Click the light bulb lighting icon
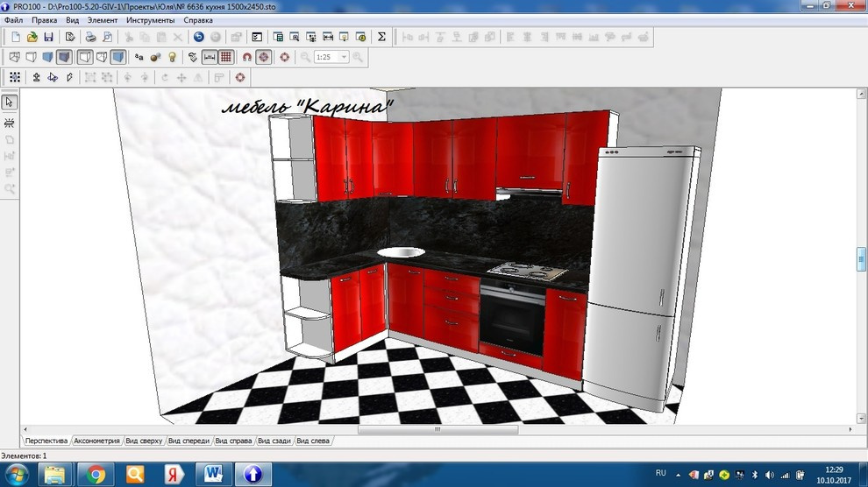This screenshot has width=868, height=487. (173, 57)
